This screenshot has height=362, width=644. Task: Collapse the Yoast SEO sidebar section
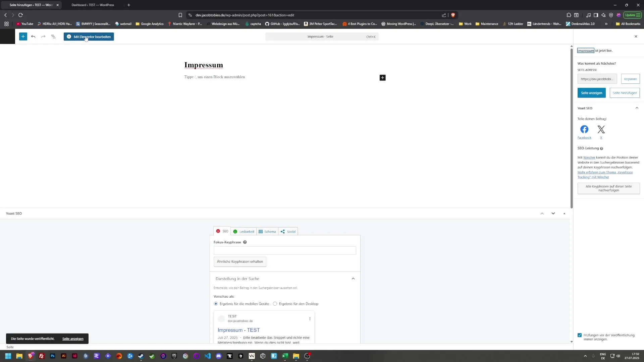point(637,108)
